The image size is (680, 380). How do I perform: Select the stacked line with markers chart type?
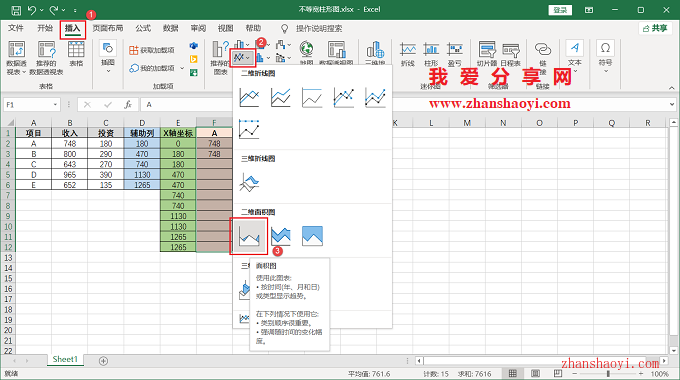[375, 97]
